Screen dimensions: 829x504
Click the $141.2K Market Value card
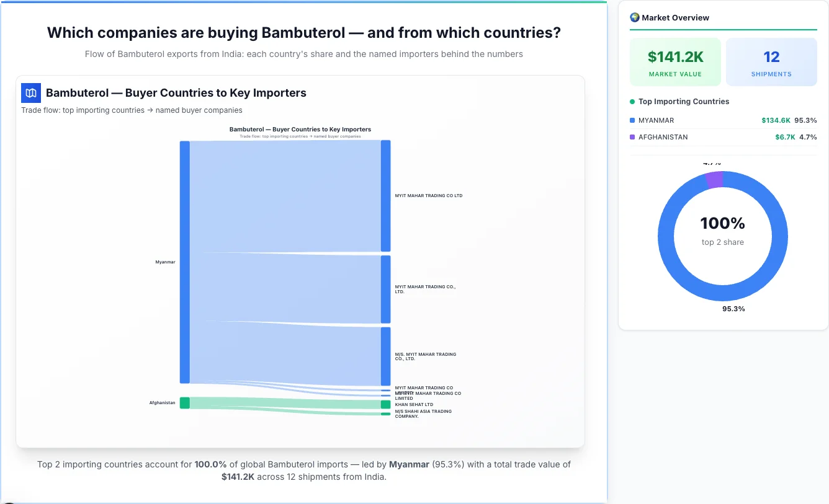674,61
